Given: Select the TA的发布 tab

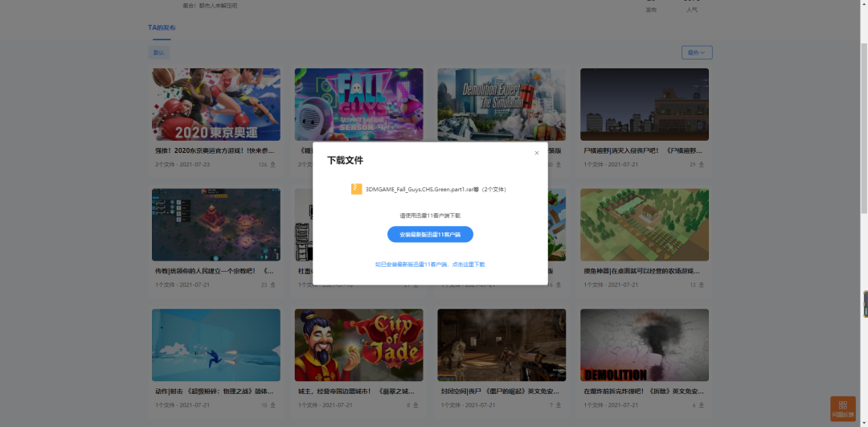Looking at the screenshot, I should coord(162,28).
